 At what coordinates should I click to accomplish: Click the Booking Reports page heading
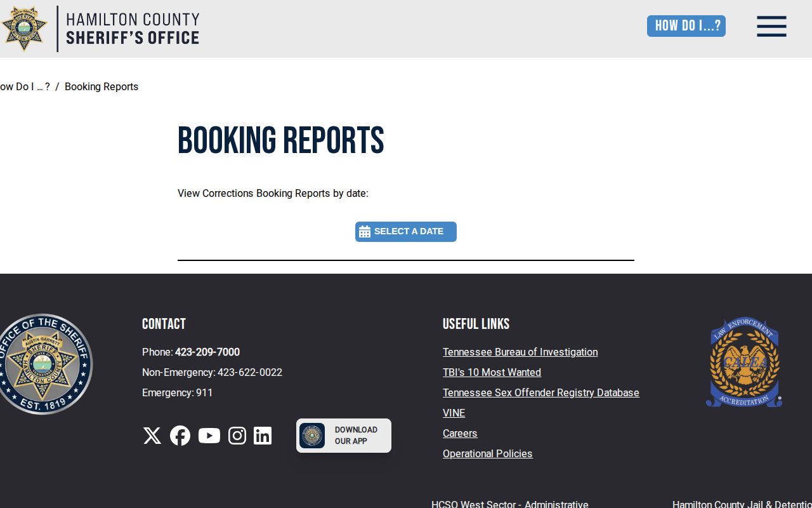point(281,140)
